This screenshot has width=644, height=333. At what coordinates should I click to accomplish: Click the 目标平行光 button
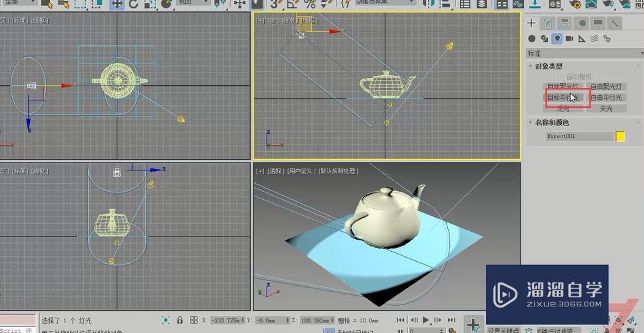[x=564, y=98]
